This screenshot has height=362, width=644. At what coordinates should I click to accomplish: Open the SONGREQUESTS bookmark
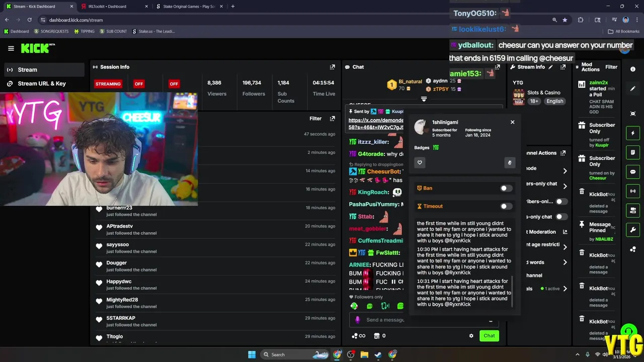click(x=51, y=31)
